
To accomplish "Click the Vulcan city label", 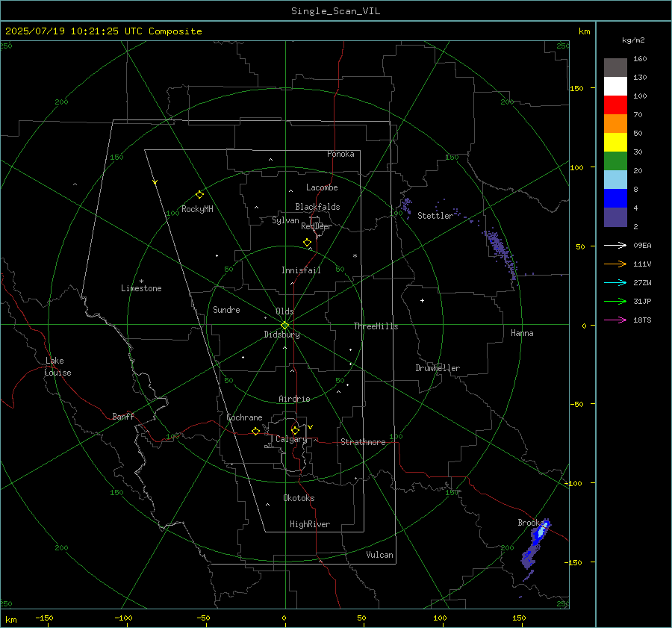I will [x=379, y=555].
